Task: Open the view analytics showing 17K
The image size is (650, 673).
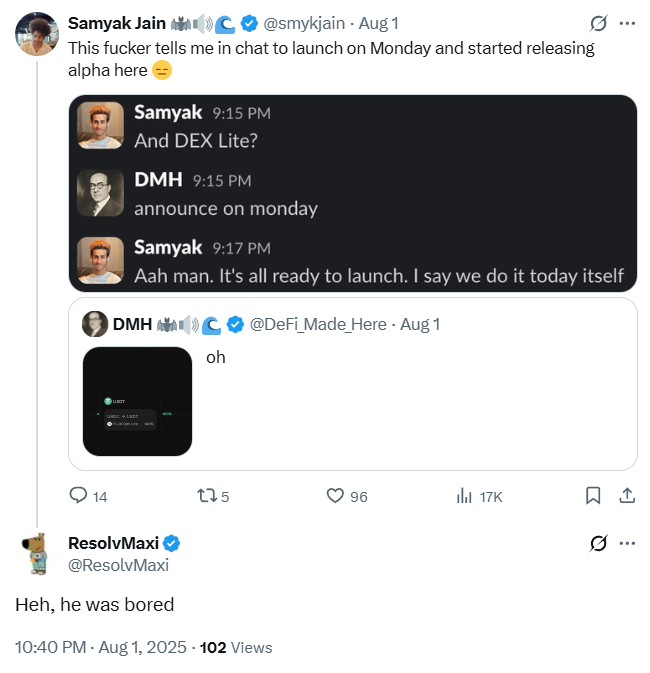Action: click(465, 495)
